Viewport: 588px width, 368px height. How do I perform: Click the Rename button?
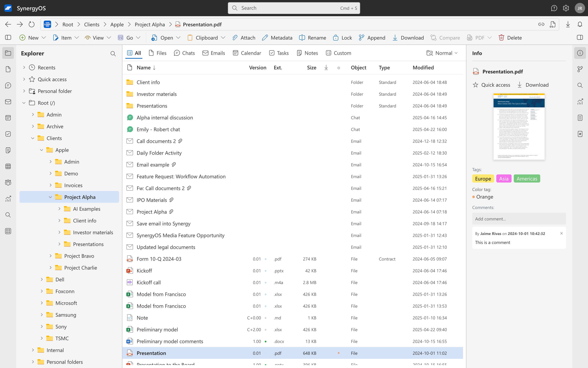[312, 38]
